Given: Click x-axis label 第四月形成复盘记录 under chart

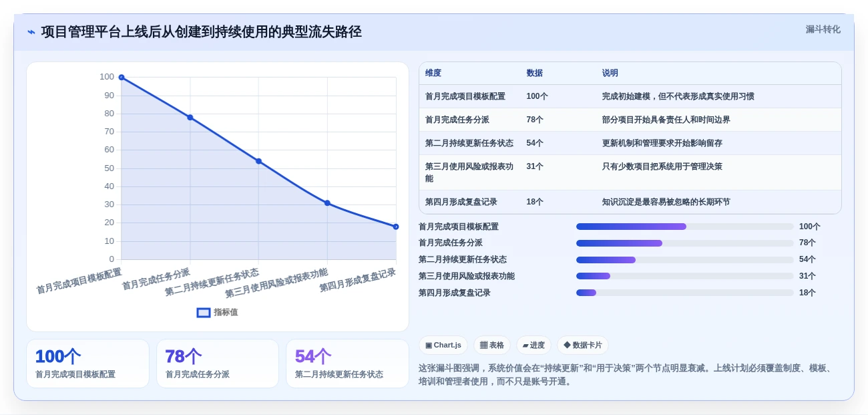Looking at the screenshot, I should click(358, 280).
